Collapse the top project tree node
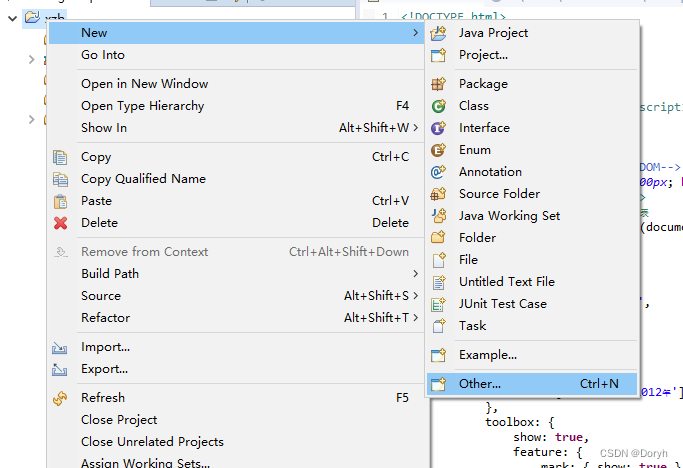The width and height of the screenshot is (683, 468). pos(13,18)
